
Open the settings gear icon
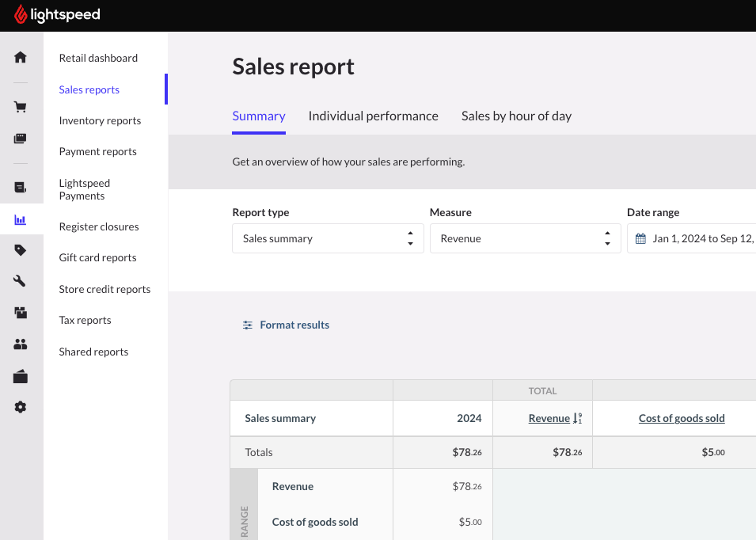[21, 407]
